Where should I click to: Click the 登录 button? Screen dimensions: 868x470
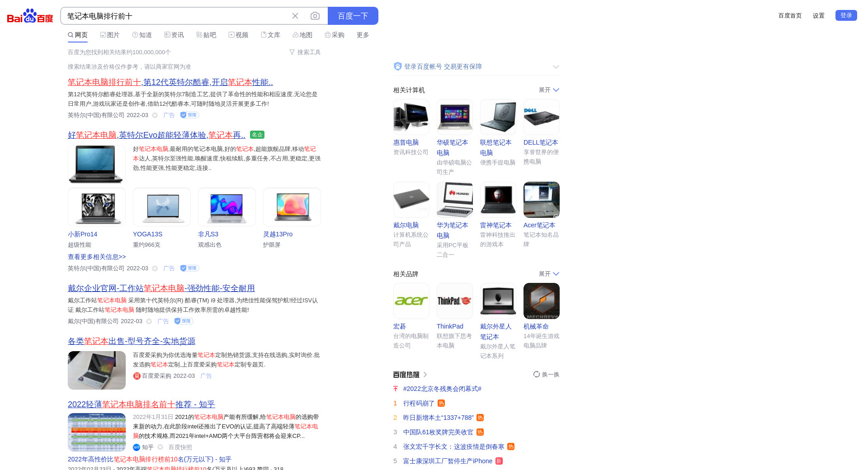(x=846, y=15)
